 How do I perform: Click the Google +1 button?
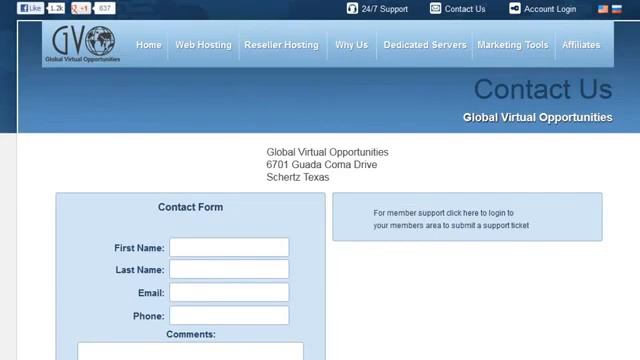click(x=81, y=8)
